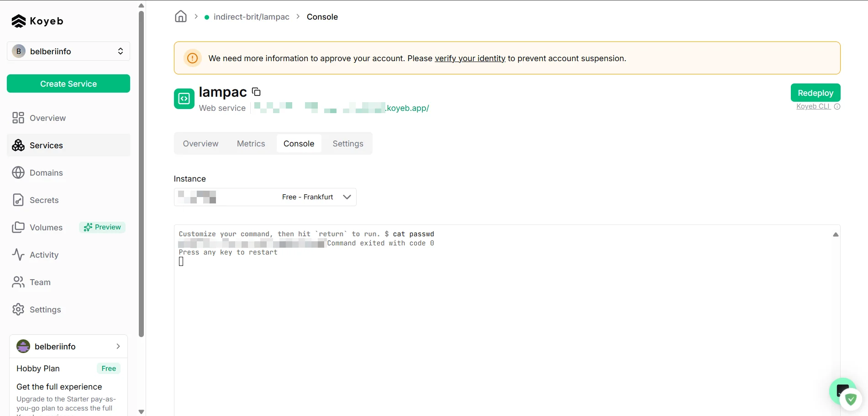Click the Redeploy button
Screen dimensions: 868x416
coord(815,93)
